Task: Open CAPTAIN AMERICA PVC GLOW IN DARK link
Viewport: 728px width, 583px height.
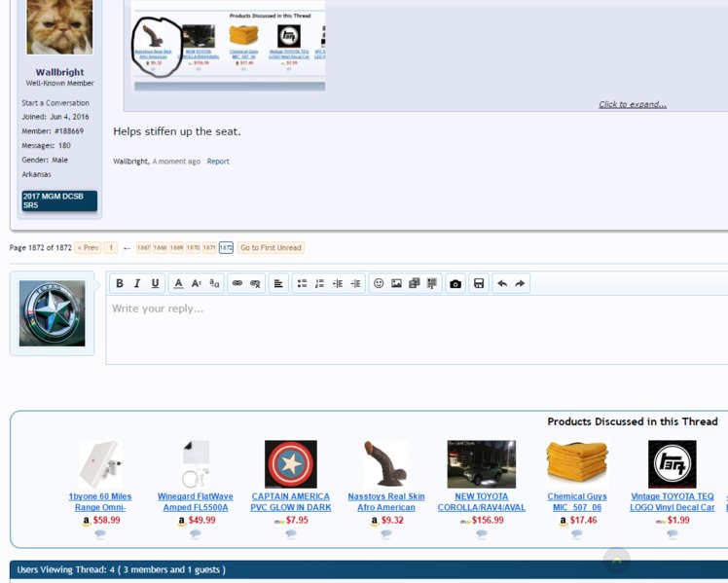Action: pyautogui.click(x=291, y=502)
